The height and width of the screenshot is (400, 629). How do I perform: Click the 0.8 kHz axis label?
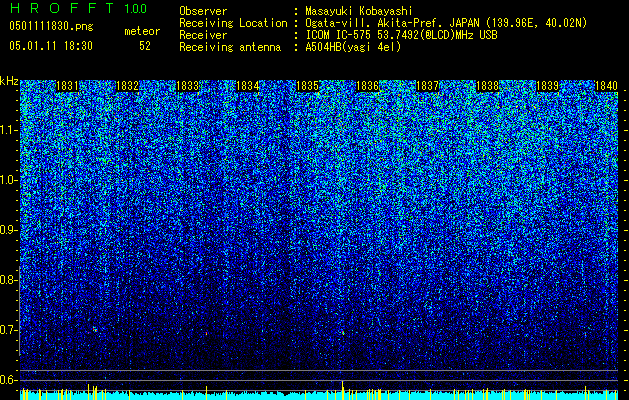pyautogui.click(x=9, y=280)
